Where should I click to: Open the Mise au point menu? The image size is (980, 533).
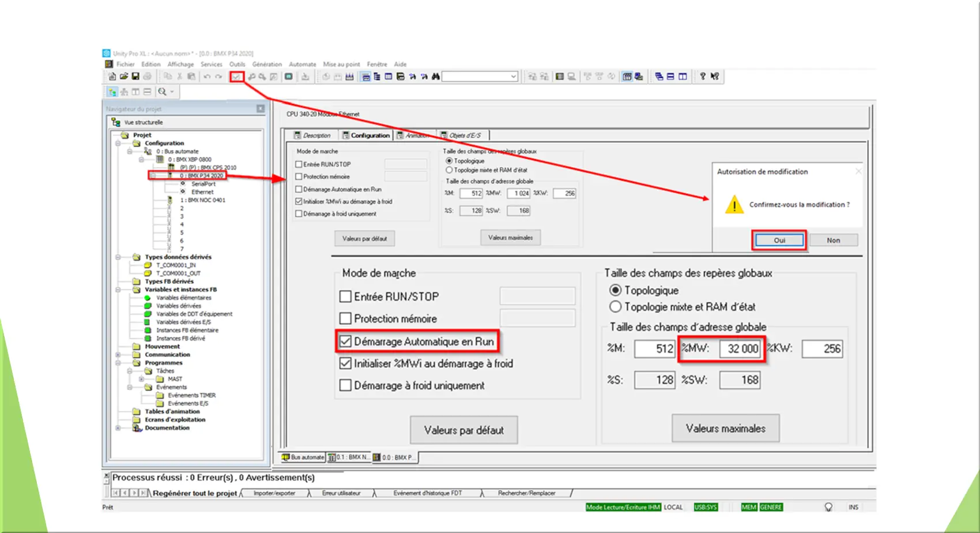pyautogui.click(x=341, y=64)
